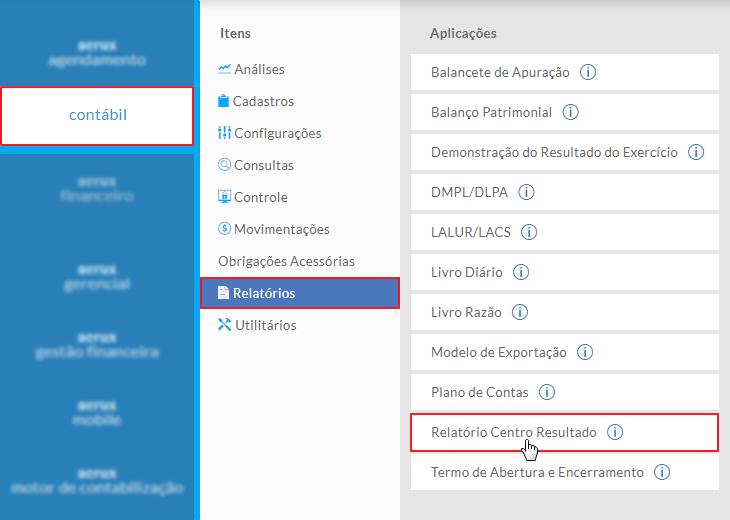
Task: Open the Relatório Centro Resultado application
Action: click(x=513, y=432)
